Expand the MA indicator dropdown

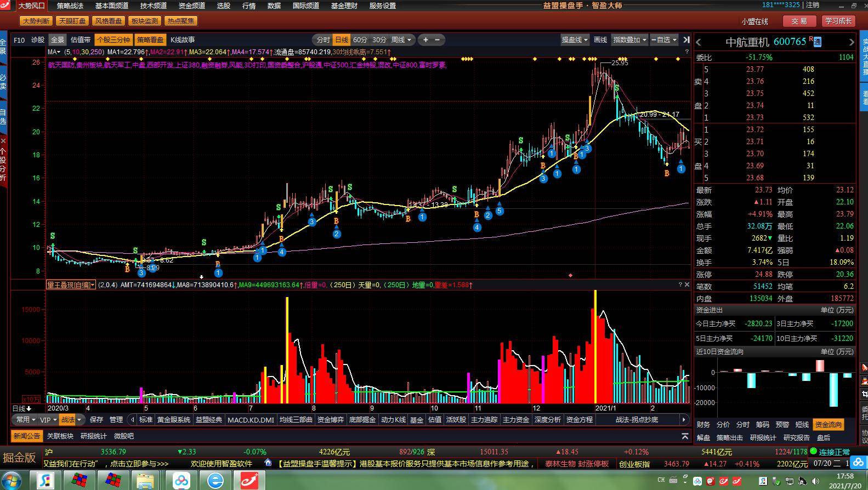click(x=54, y=52)
